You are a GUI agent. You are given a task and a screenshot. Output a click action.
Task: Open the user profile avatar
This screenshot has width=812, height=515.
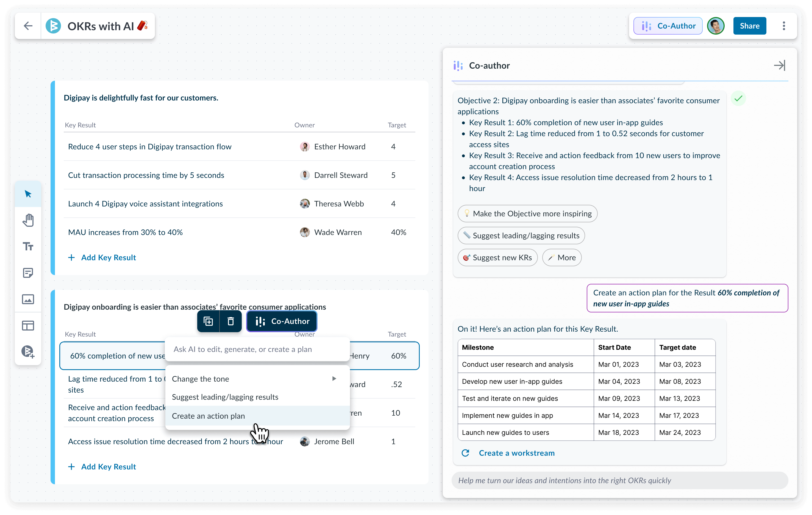pyautogui.click(x=716, y=26)
